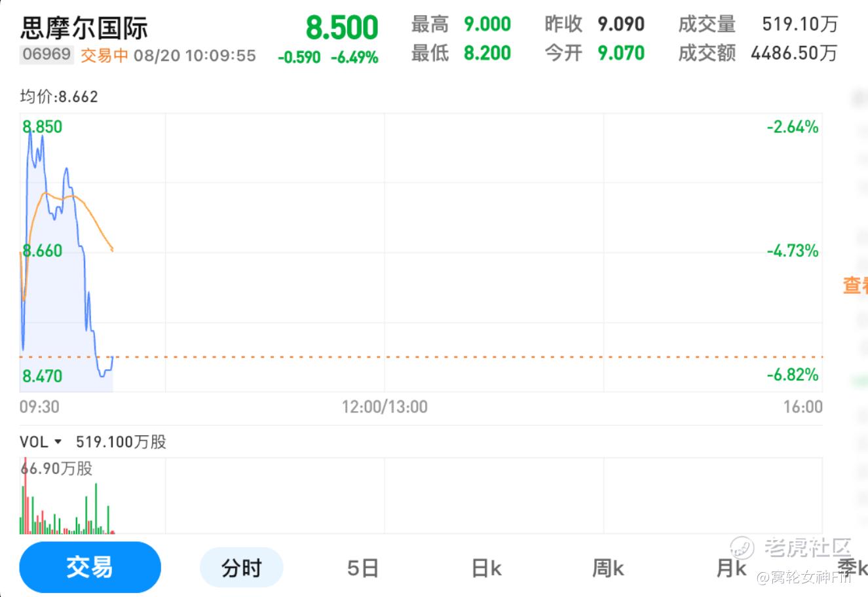Select the 分时 chart tab
This screenshot has height=597, width=868.
coord(241,568)
